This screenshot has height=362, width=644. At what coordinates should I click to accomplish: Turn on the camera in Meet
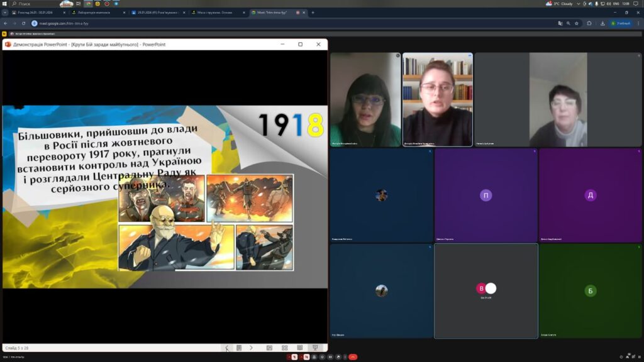pos(307,357)
